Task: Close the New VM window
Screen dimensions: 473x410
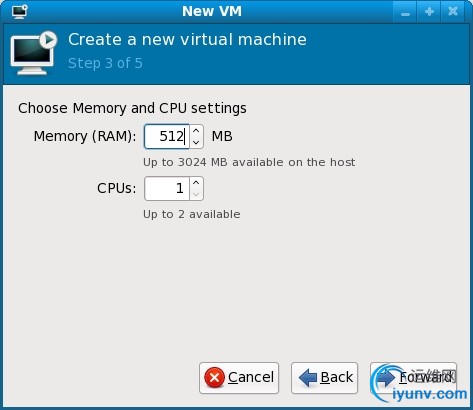Action: [453, 12]
